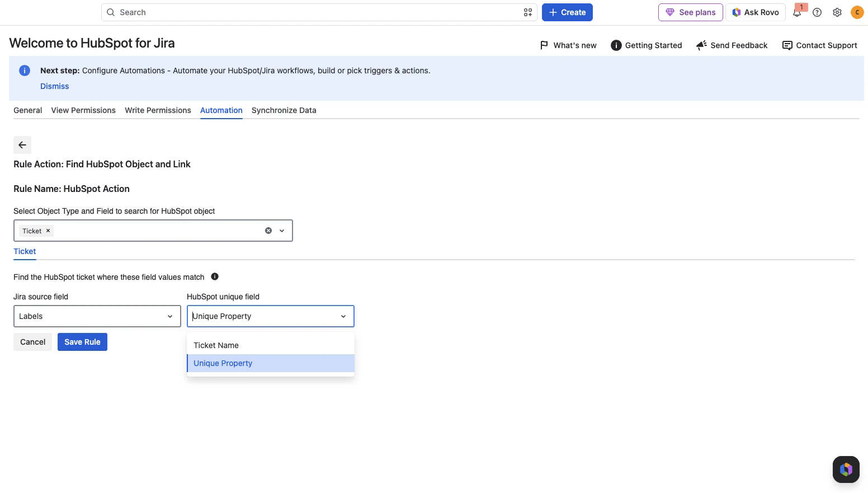868x493 pixels.
Task: Open the settings gear icon
Action: click(x=837, y=12)
